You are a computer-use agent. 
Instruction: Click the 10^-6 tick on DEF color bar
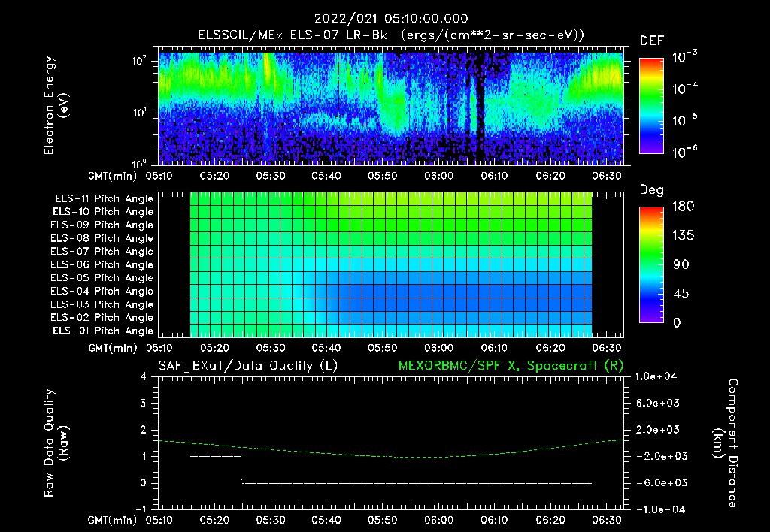(x=685, y=152)
